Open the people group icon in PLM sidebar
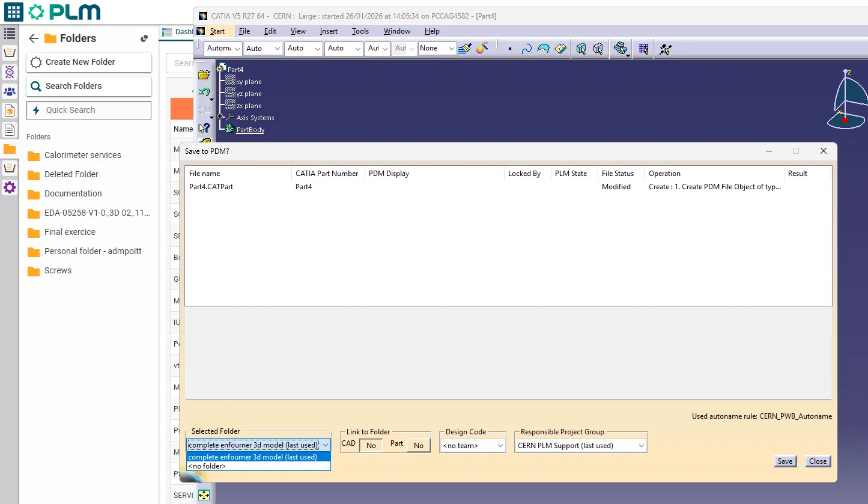Screen dimensions: 868x504 (x=10, y=91)
